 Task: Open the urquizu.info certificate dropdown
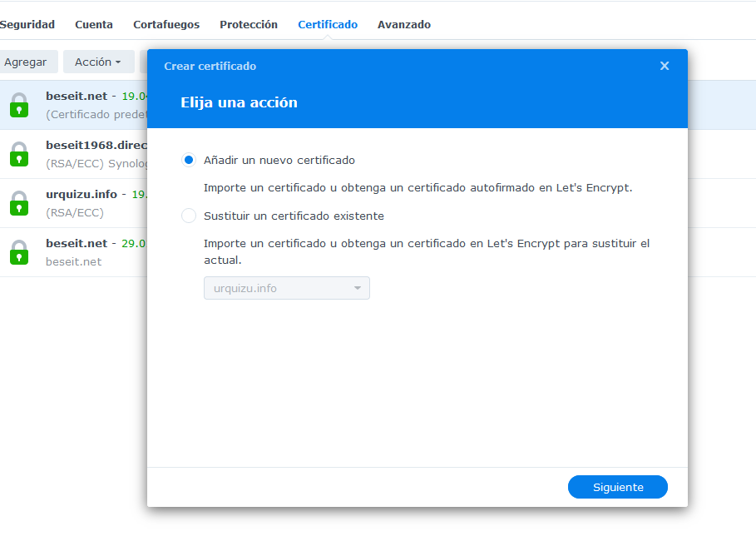point(286,288)
